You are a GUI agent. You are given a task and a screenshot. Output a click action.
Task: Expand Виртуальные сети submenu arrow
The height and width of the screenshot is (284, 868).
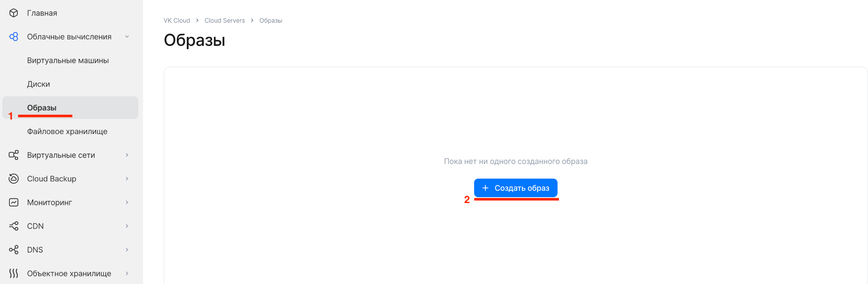127,155
